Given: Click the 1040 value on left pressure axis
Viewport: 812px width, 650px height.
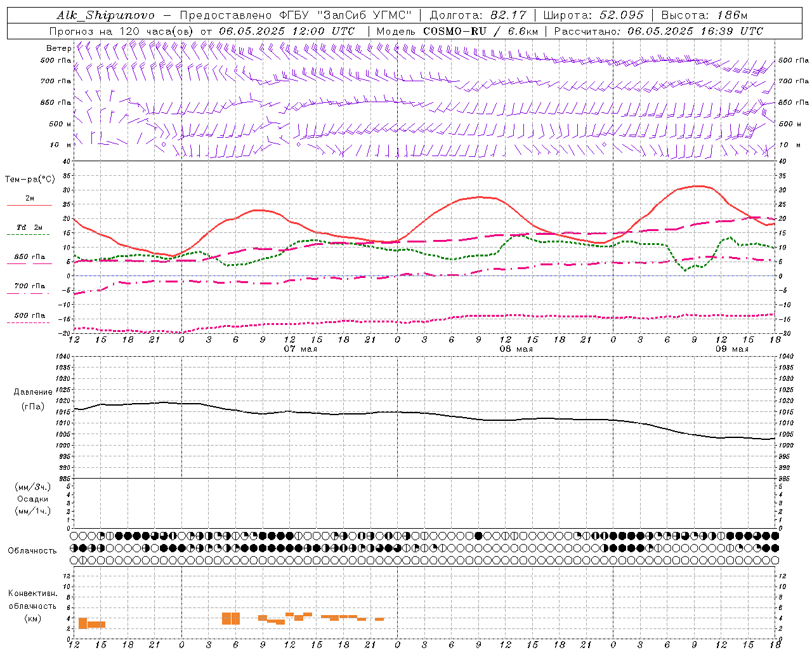Looking at the screenshot, I should coord(64,357).
